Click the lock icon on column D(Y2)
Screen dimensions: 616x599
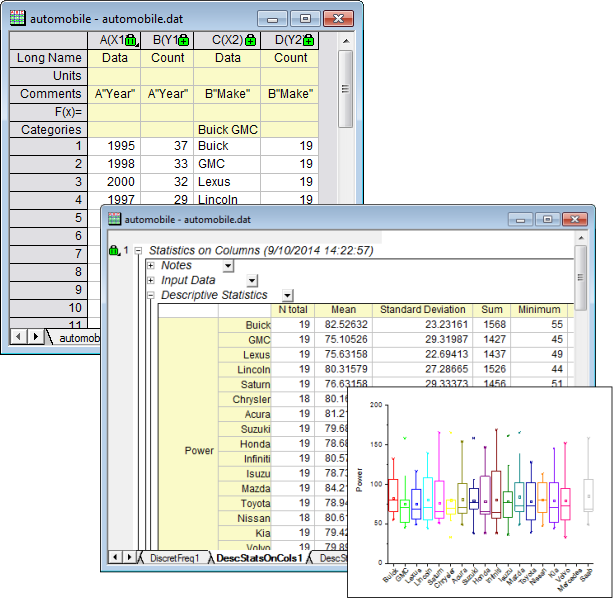pyautogui.click(x=309, y=40)
